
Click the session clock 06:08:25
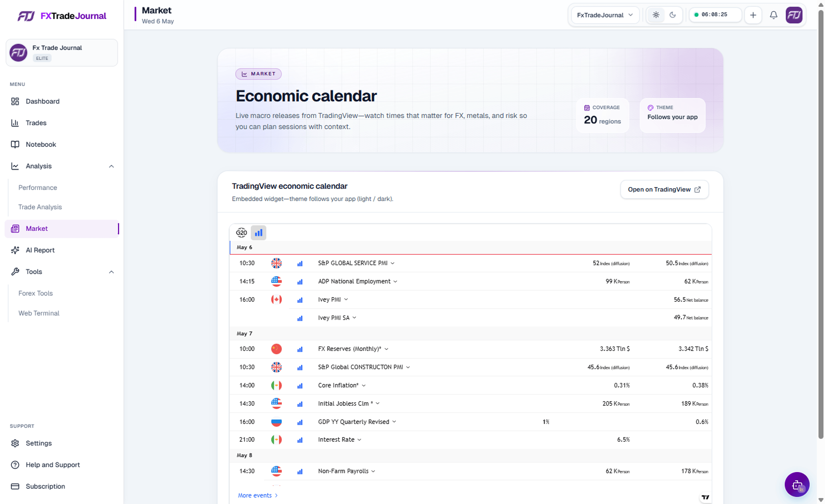coord(715,15)
